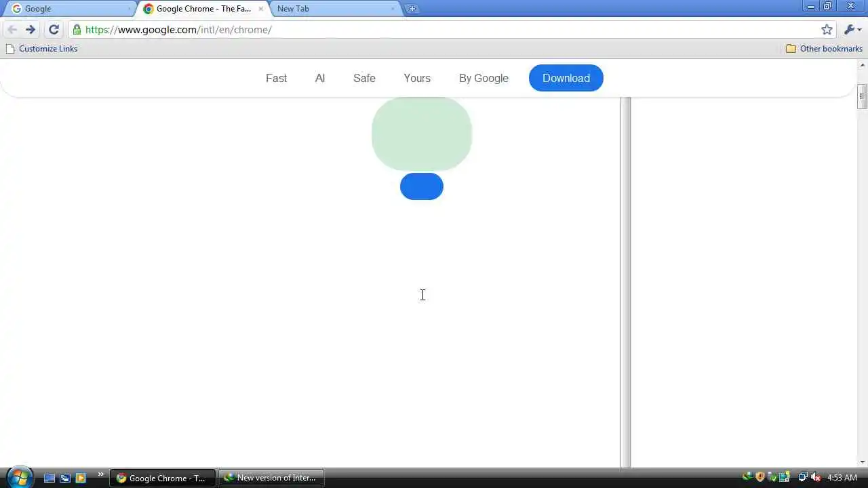
Task: Go to the Yours section
Action: (x=417, y=78)
